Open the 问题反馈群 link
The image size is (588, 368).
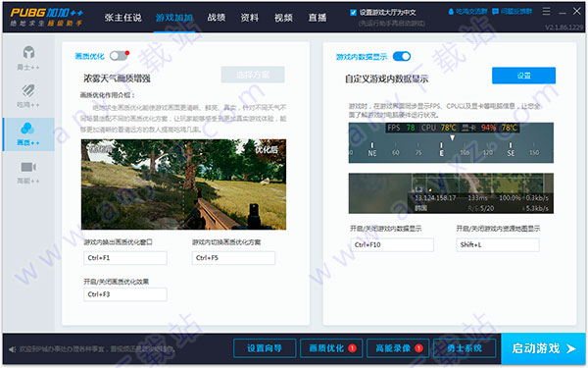tap(516, 12)
